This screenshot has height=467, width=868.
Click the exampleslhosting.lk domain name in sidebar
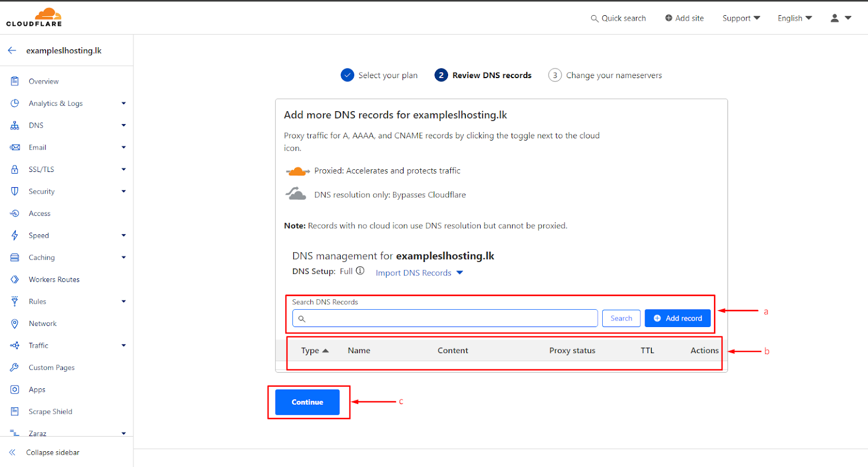point(64,50)
